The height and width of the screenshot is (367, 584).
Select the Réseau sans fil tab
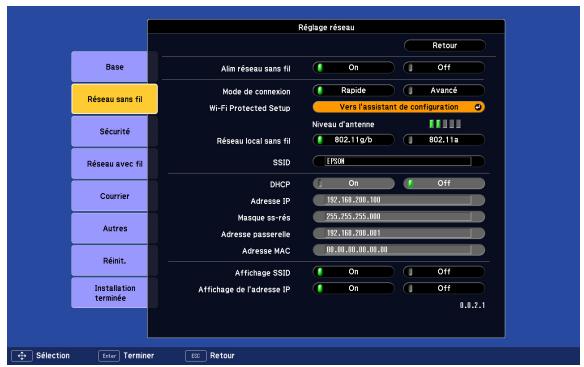114,99
